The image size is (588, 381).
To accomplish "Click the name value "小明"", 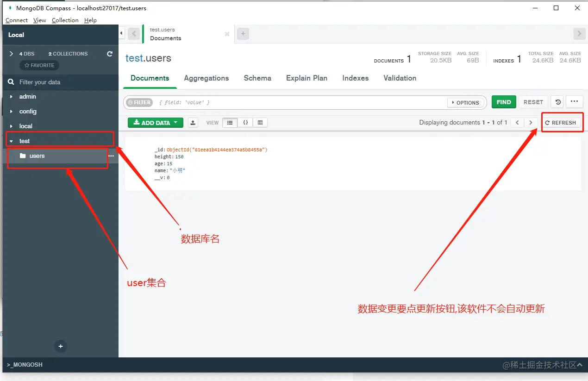I will pyautogui.click(x=177, y=171).
